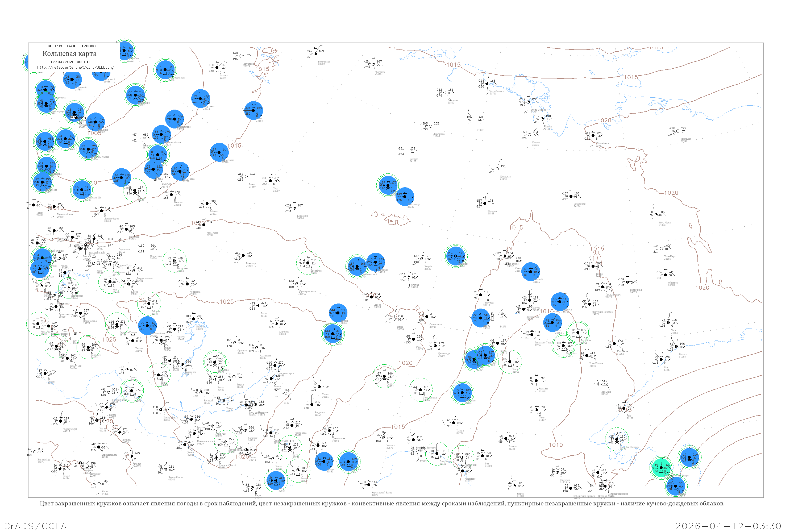This screenshot has width=798, height=532.
Task: Select the Vilyuysk station blue circle
Action: (455, 256)
